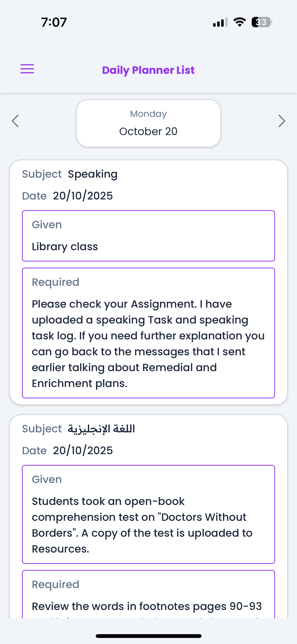The height and width of the screenshot is (644, 297).
Task: Open the Doctors Without Borders Given box
Action: click(x=148, y=514)
